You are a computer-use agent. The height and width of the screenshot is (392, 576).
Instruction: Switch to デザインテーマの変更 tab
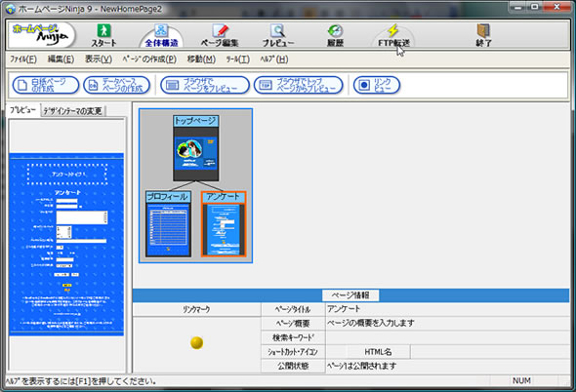point(73,111)
